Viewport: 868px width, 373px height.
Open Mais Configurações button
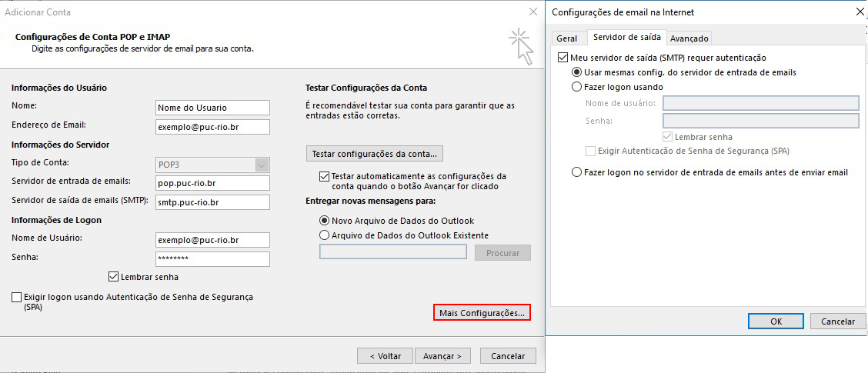point(482,313)
